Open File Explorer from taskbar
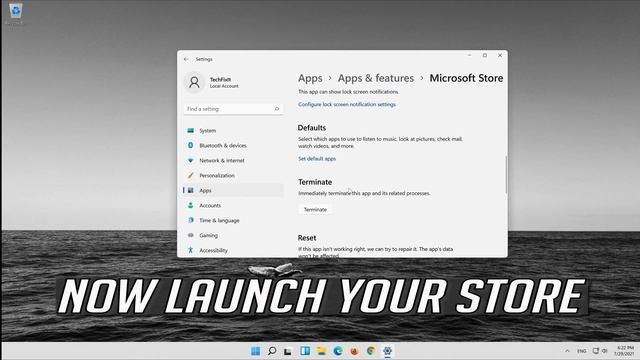Viewport: 640px width, 360px height. [x=321, y=351]
